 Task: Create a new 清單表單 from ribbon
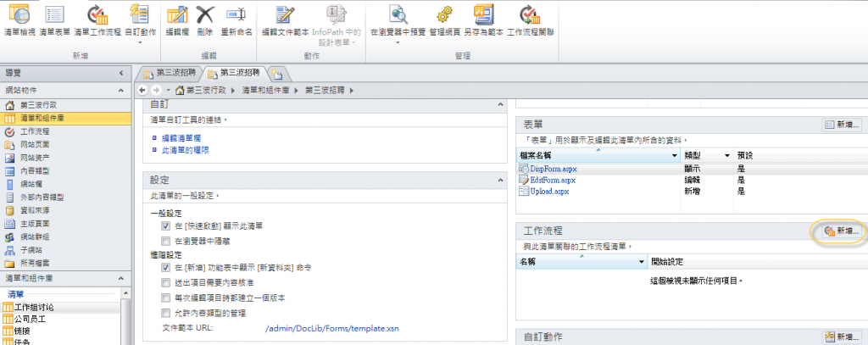tap(54, 20)
